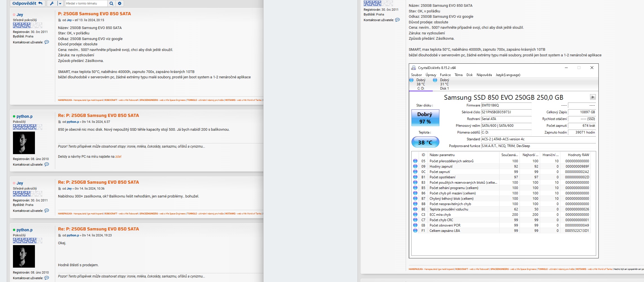Click status circle of row B5 program failures

(415, 188)
